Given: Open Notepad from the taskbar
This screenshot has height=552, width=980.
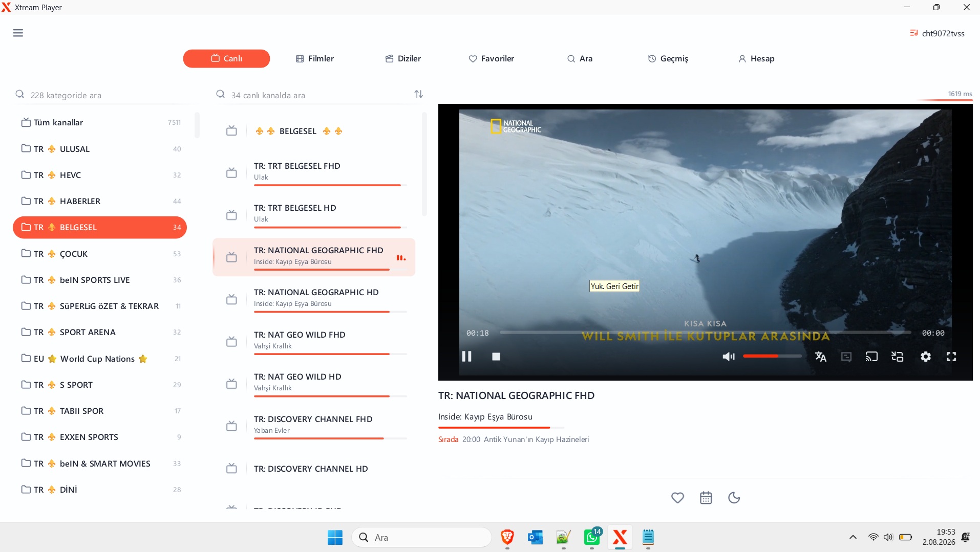Looking at the screenshot, I should pyautogui.click(x=648, y=537).
